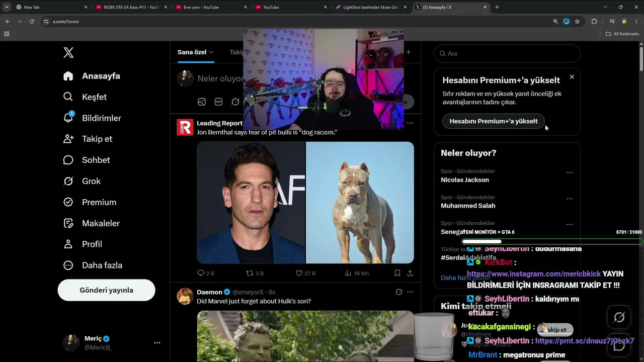Open the Chrome tab search dropdown

pyautogui.click(x=7, y=7)
